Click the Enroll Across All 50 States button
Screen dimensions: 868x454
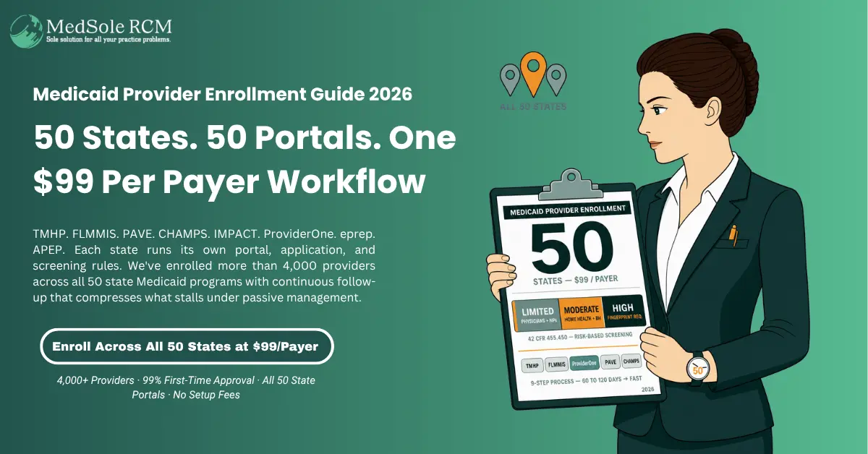[187, 347]
